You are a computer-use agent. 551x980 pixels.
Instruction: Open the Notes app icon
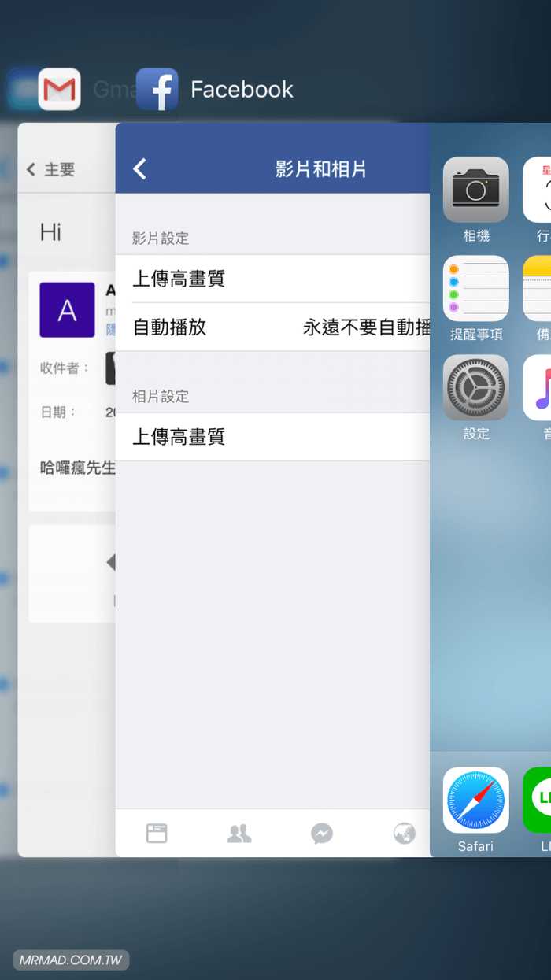click(537, 288)
